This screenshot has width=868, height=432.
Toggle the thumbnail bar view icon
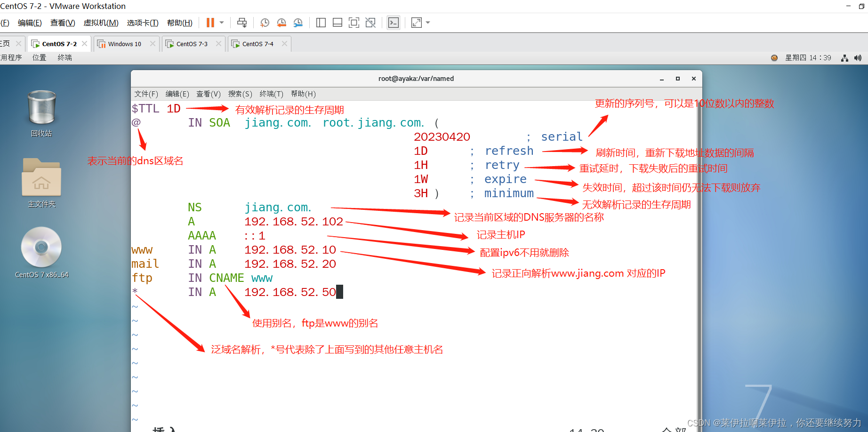[338, 23]
